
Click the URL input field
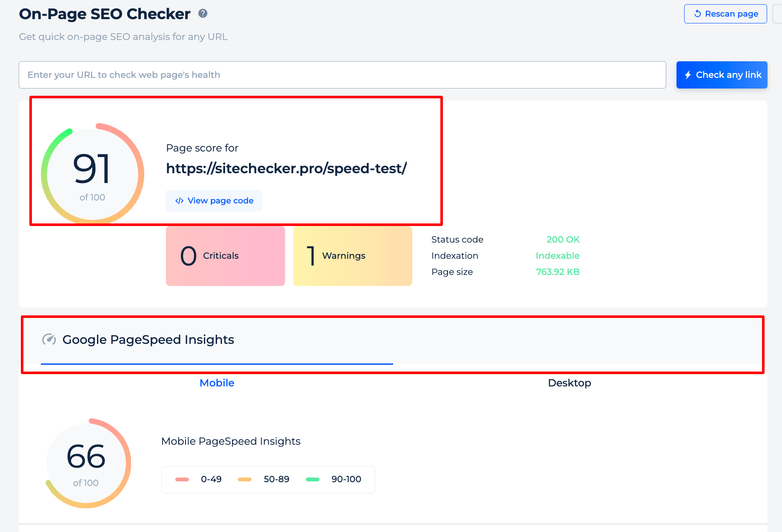pos(342,75)
